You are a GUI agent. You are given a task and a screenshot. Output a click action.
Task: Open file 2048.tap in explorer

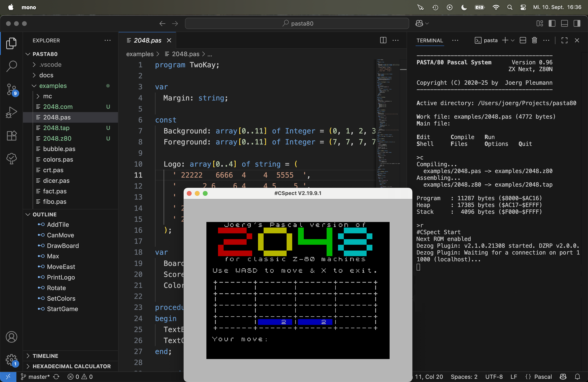[70, 128]
